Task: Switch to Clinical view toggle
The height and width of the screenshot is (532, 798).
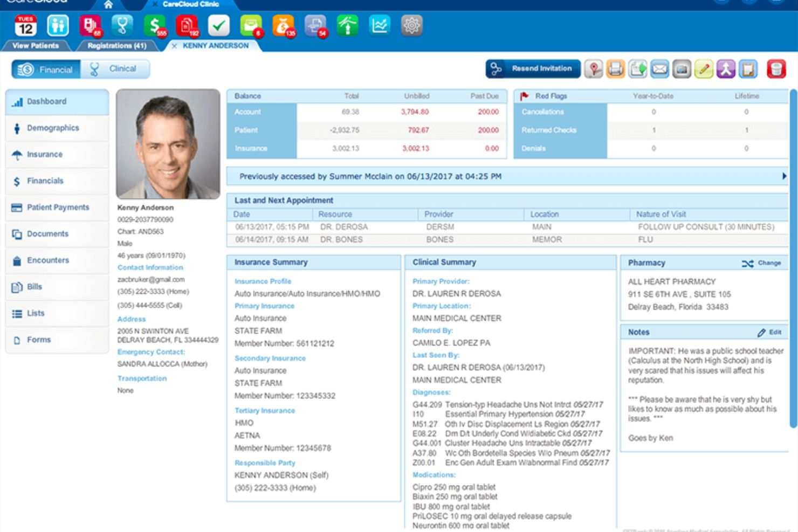Action: click(115, 69)
